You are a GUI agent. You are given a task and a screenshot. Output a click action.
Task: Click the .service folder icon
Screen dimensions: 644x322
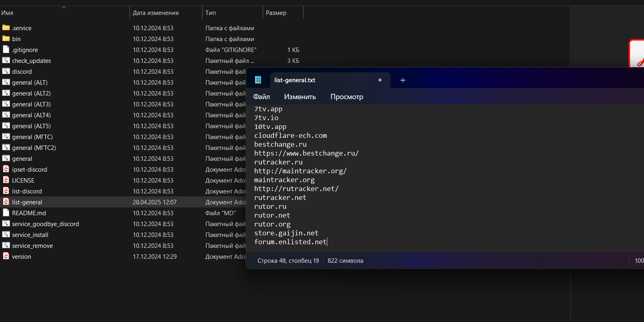coord(6,28)
